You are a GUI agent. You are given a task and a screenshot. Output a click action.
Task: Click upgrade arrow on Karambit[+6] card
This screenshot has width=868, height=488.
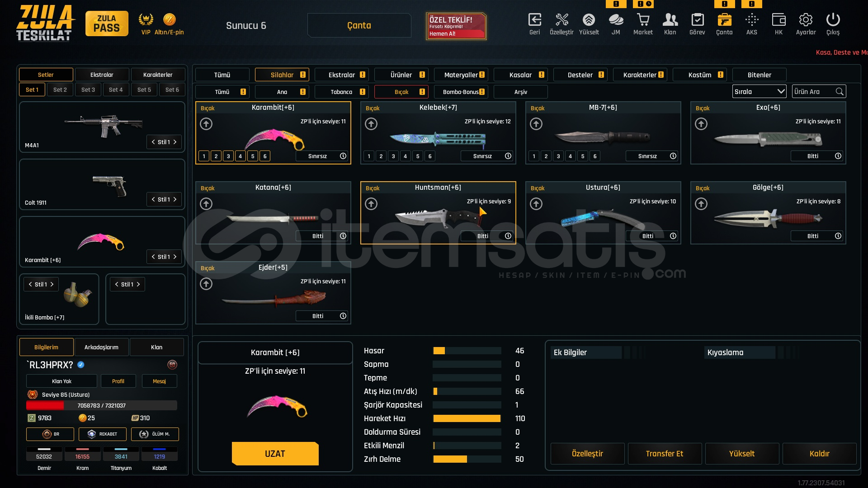pyautogui.click(x=206, y=124)
